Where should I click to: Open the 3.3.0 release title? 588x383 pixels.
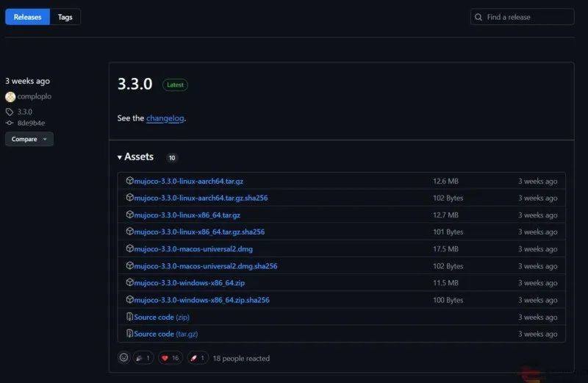[x=135, y=84]
